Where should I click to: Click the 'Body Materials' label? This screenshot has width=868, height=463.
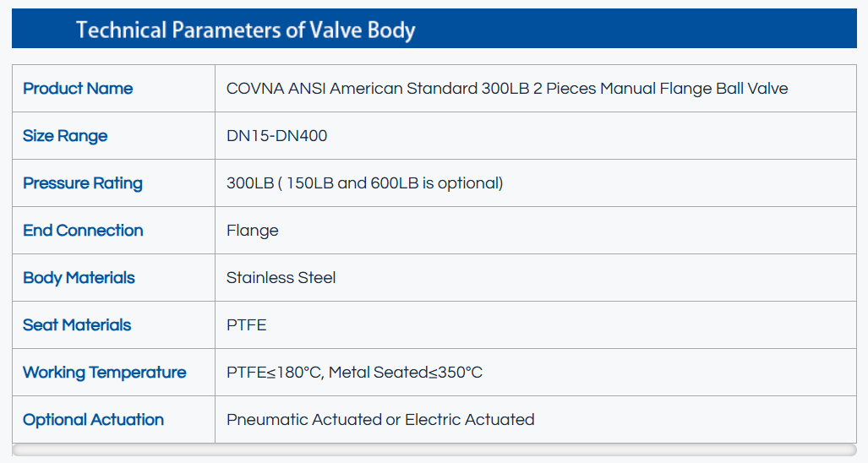click(x=79, y=278)
